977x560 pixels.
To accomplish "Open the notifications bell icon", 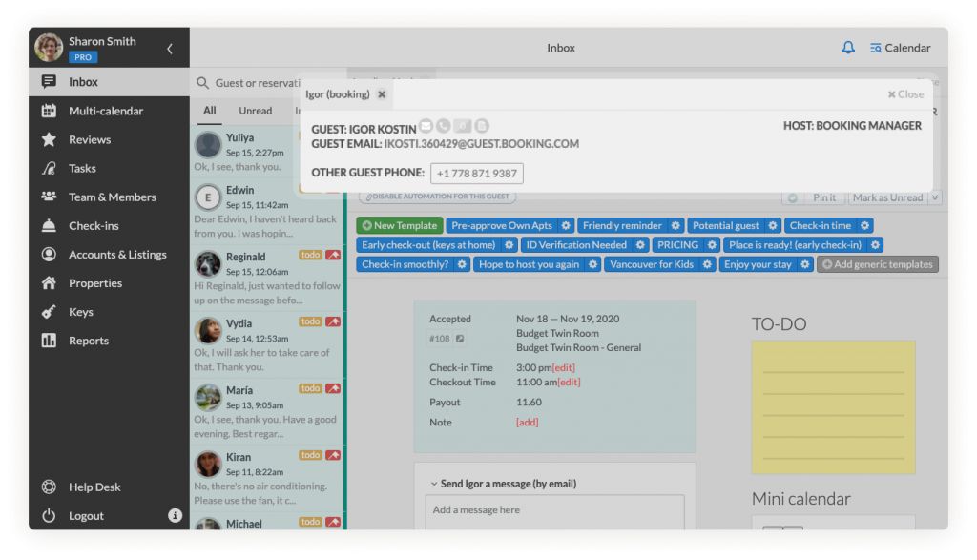I will click(x=848, y=48).
